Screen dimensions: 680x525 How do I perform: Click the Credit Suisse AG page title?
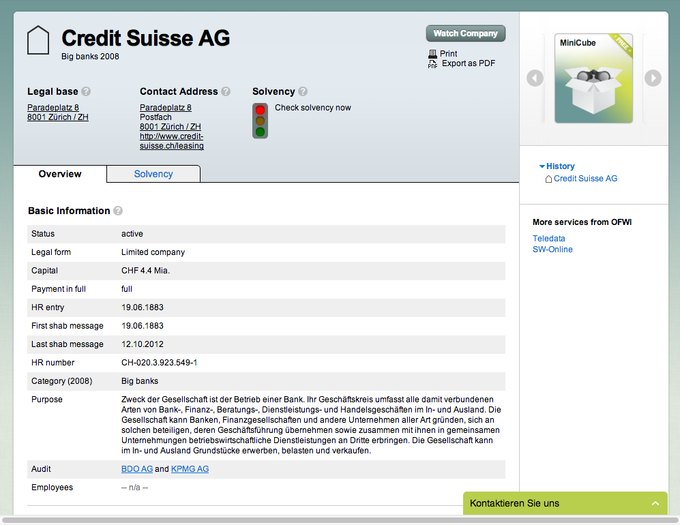pos(146,38)
